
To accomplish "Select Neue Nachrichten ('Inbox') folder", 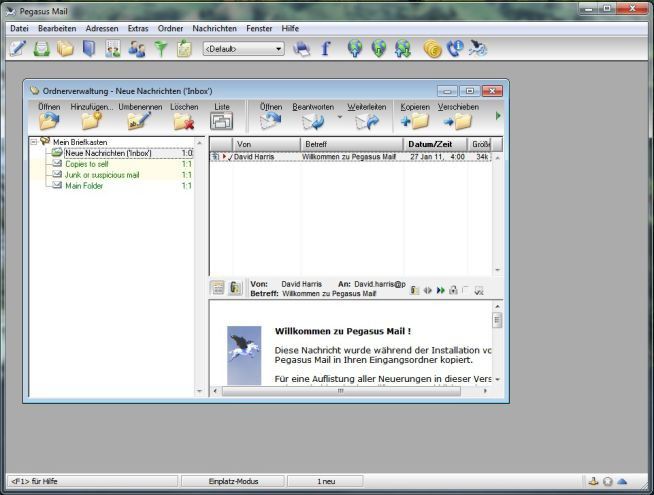I will tap(108, 153).
